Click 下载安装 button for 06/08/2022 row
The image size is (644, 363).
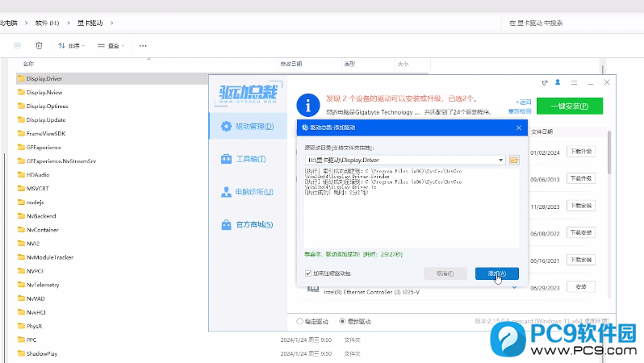click(x=581, y=233)
